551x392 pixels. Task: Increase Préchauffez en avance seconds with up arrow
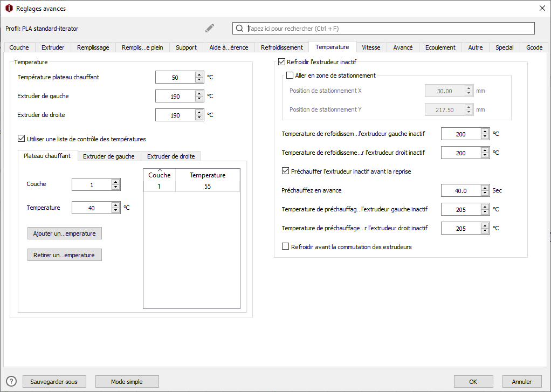pyautogui.click(x=485, y=188)
